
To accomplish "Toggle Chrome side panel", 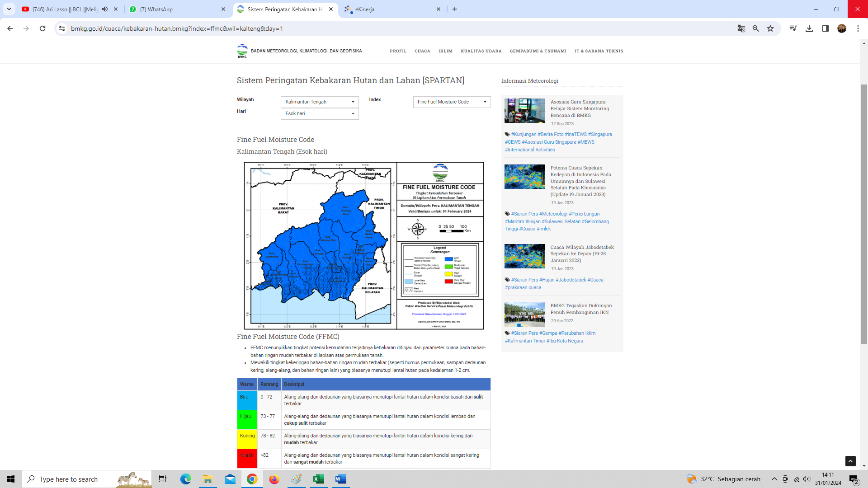I will (x=826, y=28).
